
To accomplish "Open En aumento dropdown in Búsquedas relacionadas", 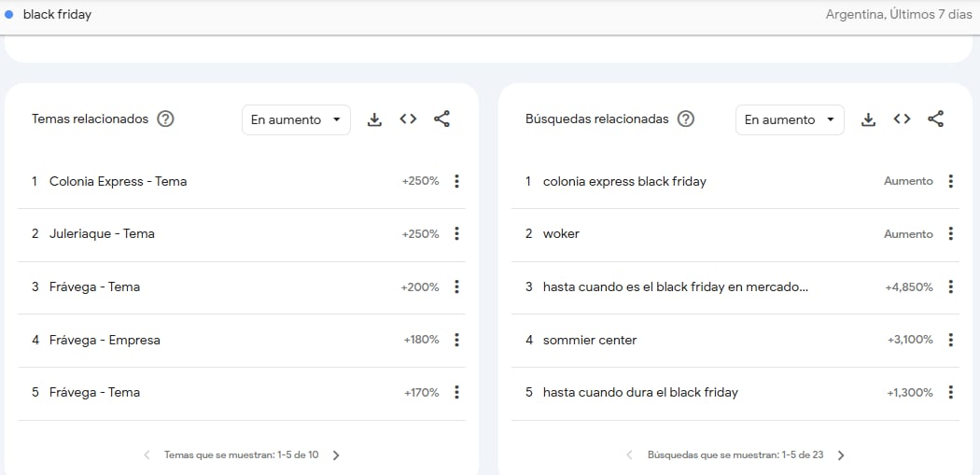I will [790, 120].
